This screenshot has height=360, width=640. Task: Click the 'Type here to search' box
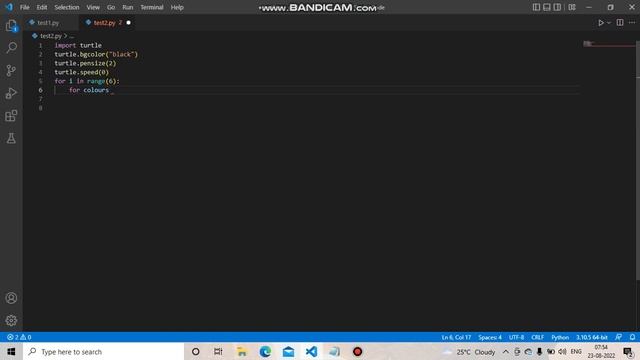click(x=103, y=351)
